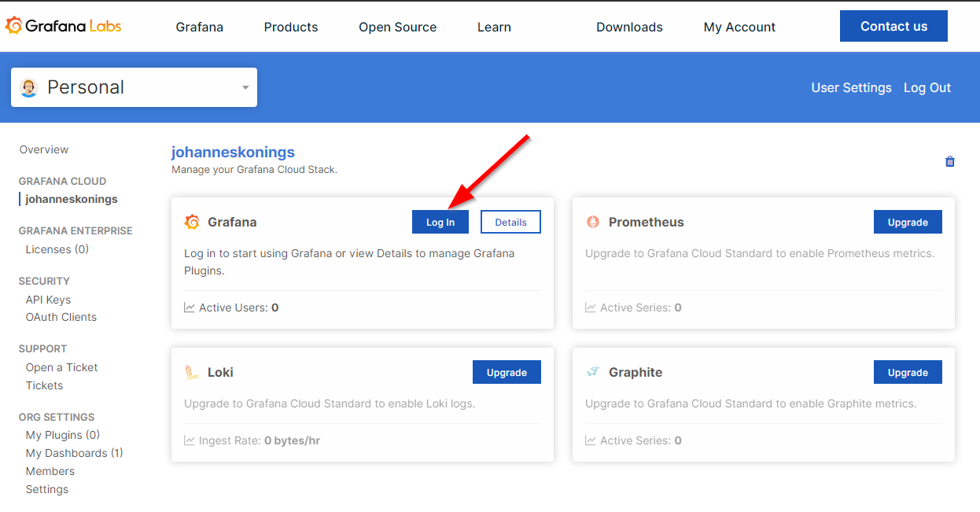This screenshot has width=980, height=512.
Task: Log In to the Grafana instance
Action: (440, 222)
